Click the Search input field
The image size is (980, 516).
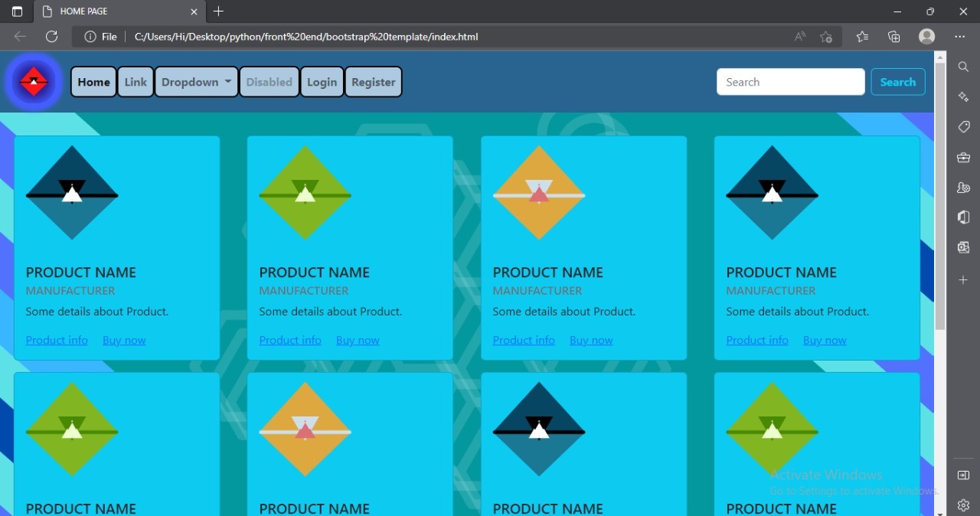coord(791,82)
